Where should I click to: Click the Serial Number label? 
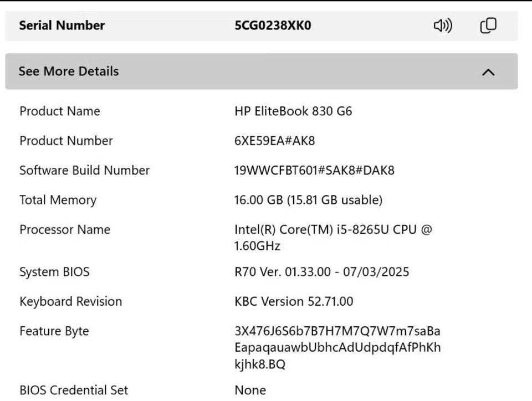tap(62, 25)
